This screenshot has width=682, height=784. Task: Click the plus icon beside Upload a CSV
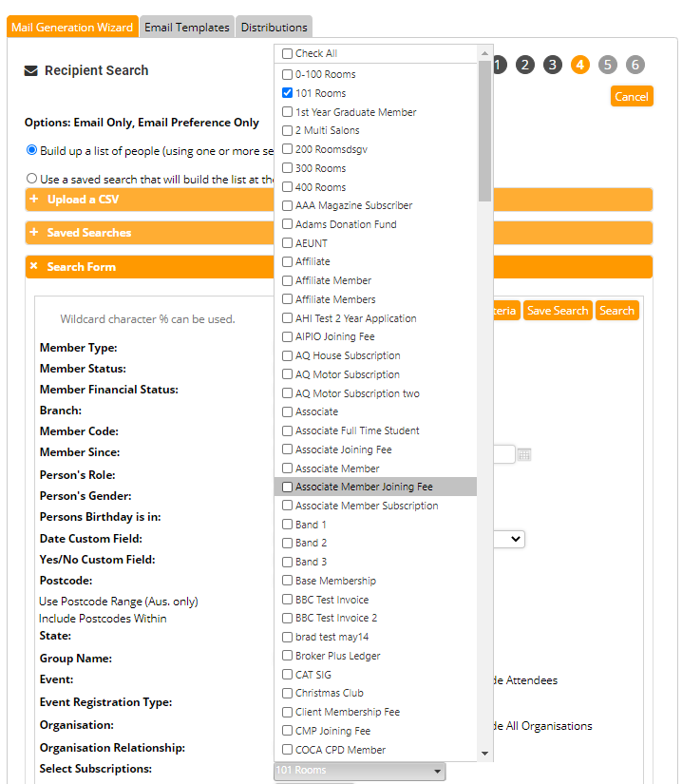coord(34,200)
